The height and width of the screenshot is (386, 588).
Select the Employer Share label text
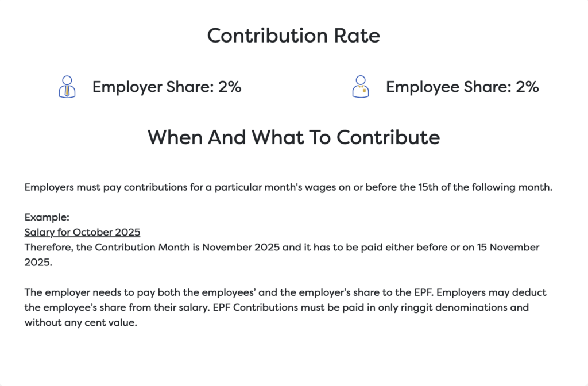pos(152,87)
